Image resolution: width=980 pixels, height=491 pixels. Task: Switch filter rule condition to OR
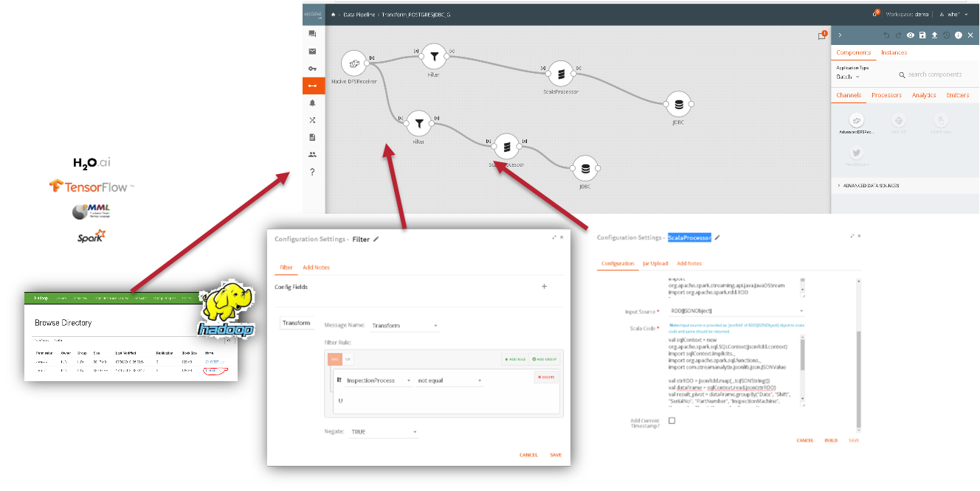(348, 359)
